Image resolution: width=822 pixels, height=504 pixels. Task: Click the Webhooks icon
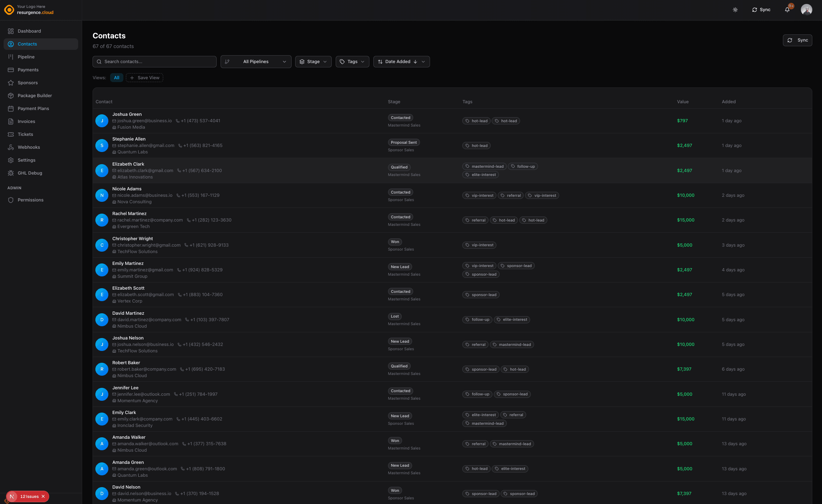tap(11, 147)
